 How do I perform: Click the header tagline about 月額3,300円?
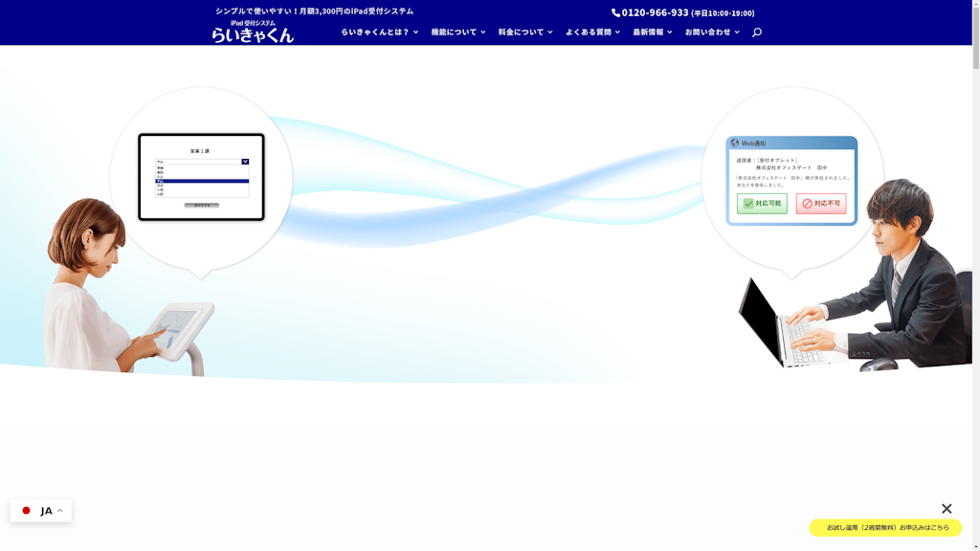[x=314, y=11]
